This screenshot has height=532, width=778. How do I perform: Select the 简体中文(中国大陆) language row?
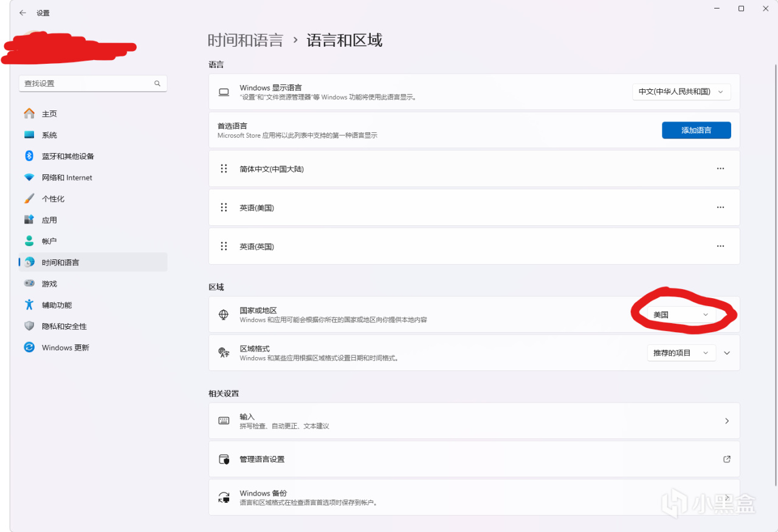(474, 169)
